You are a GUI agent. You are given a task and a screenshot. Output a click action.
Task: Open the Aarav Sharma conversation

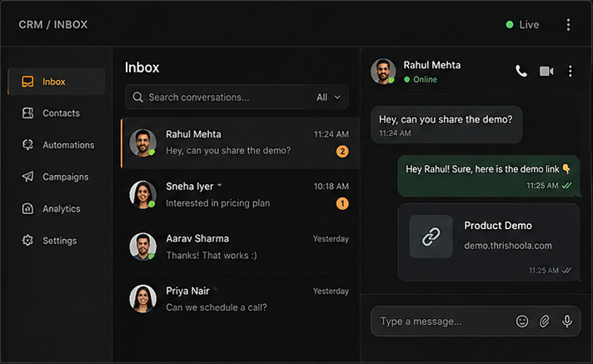(x=240, y=247)
